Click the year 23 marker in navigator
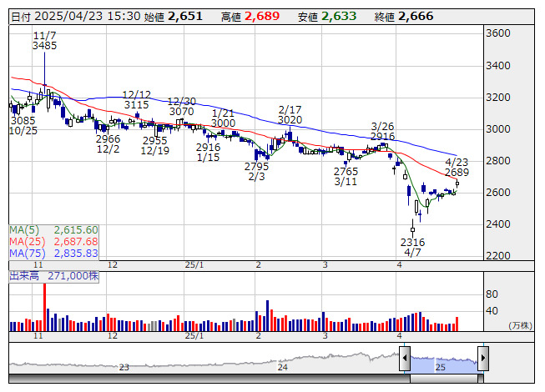This screenshot has height=392, width=545. pos(124,367)
